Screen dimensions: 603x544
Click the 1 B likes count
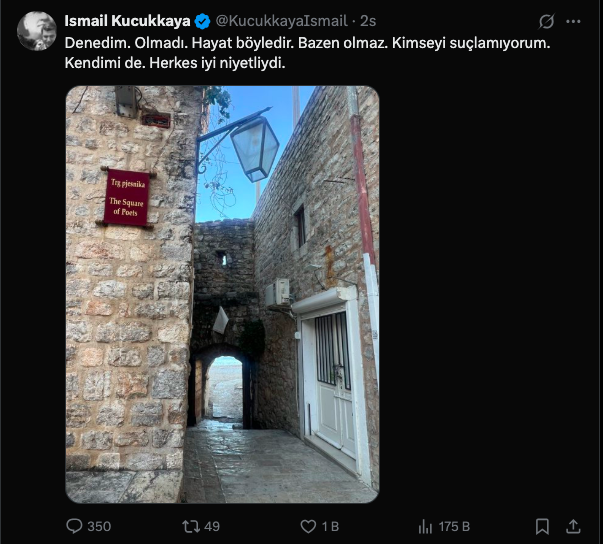(330, 526)
